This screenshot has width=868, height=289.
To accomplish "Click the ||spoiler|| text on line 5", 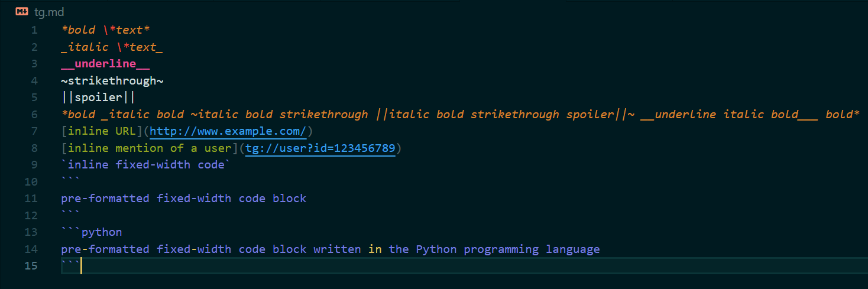I will click(99, 98).
